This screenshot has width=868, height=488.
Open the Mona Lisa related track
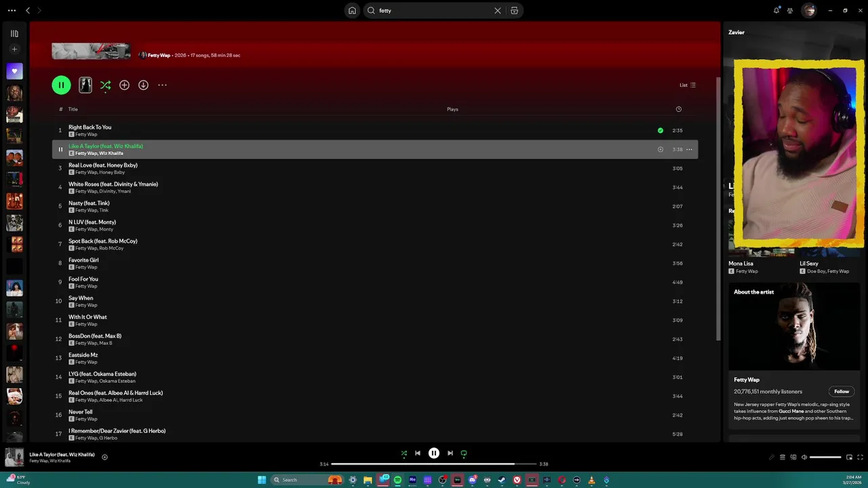pos(741,263)
